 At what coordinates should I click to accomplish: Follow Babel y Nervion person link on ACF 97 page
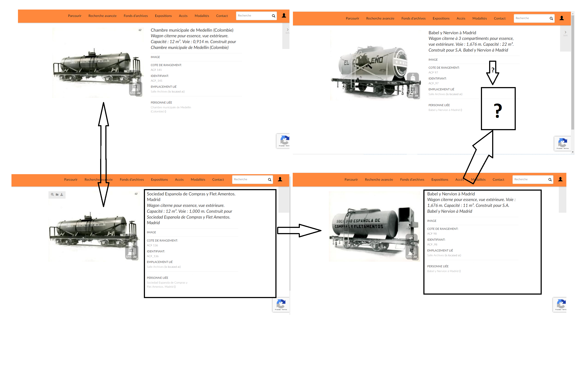pos(444,110)
